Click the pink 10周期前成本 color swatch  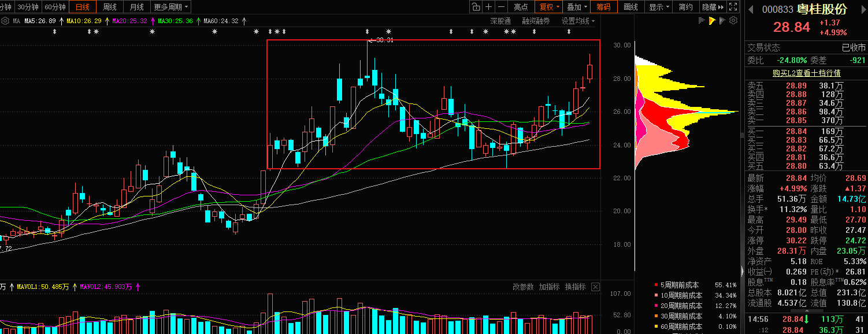tap(656, 295)
